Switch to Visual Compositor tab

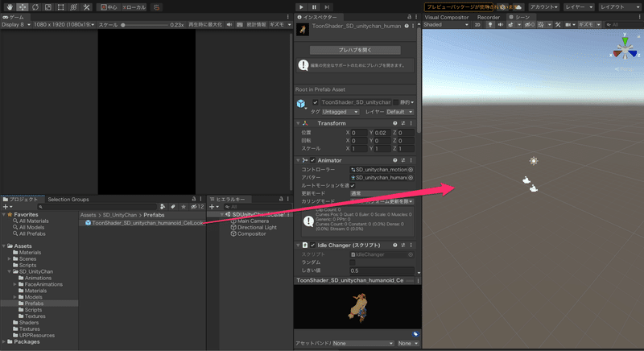pyautogui.click(x=446, y=17)
